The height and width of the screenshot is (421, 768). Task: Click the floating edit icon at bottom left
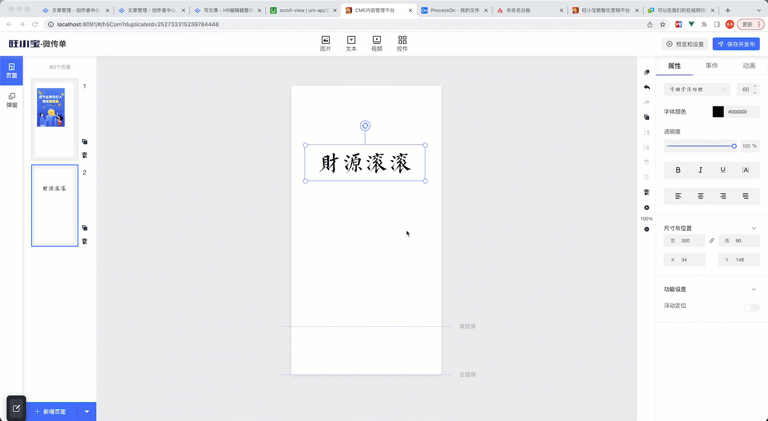[x=16, y=408]
